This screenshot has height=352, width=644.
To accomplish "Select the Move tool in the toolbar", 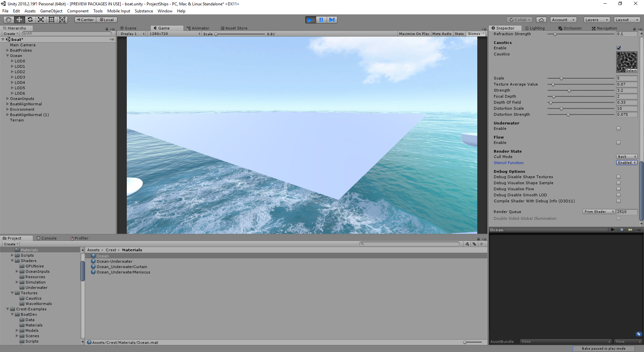I will pos(19,19).
